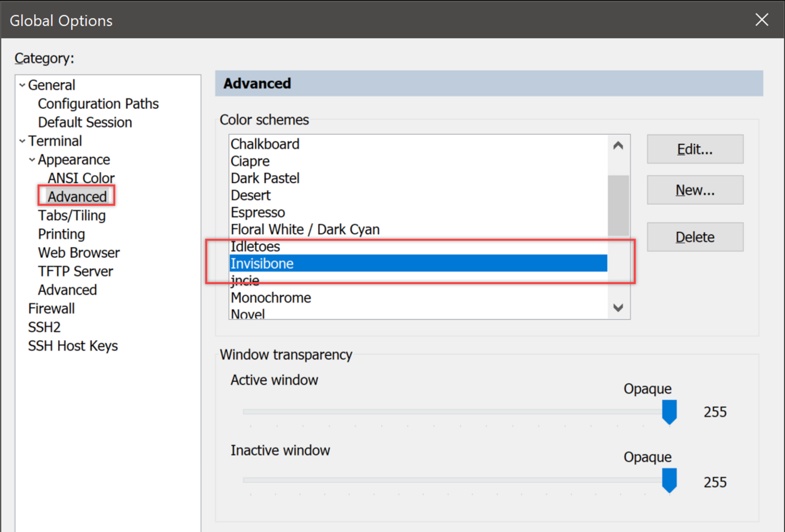Select the SSH Host Keys category

(73, 346)
